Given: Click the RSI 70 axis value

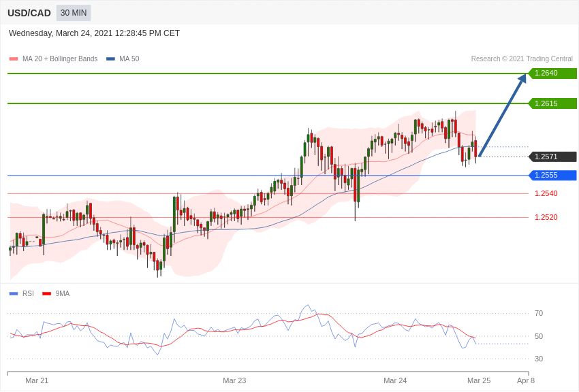Looking at the screenshot, I should click(x=539, y=313).
